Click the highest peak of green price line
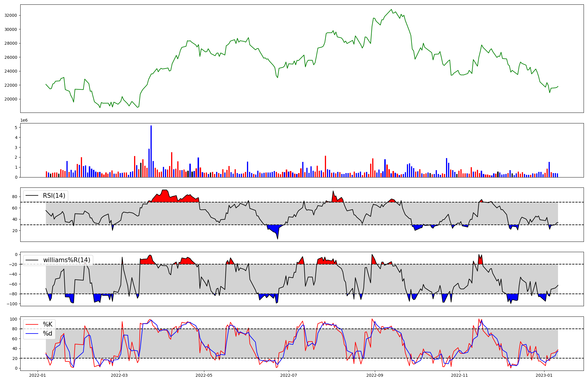This screenshot has height=382, width=588. [x=391, y=10]
